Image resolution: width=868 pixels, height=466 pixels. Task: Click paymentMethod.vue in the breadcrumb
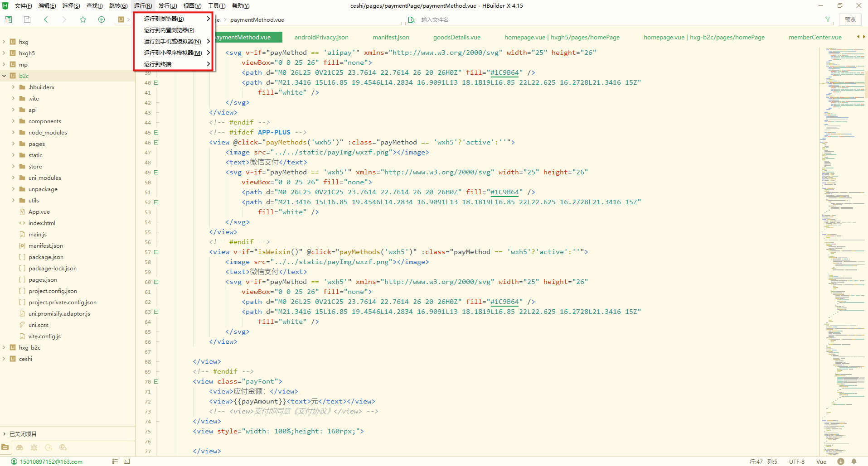coord(257,19)
